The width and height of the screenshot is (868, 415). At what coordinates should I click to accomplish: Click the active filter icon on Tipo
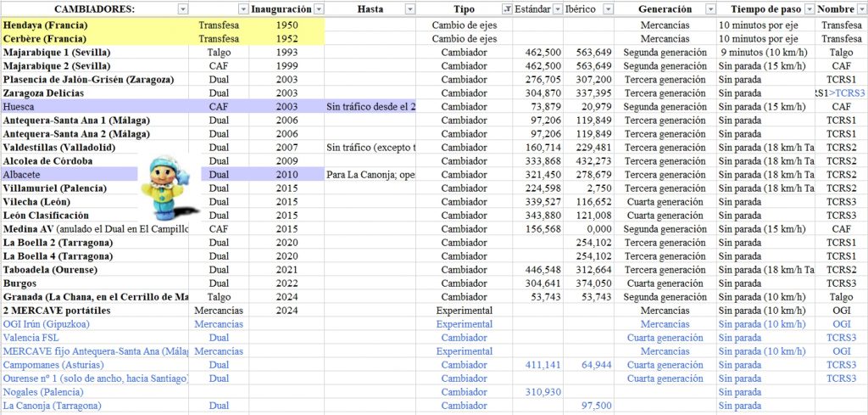[507, 8]
